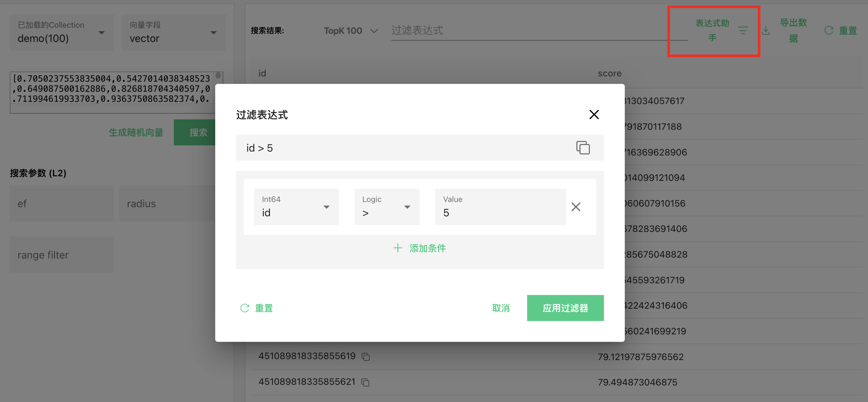Click 生成随机向量 link
The image size is (868, 402).
tap(136, 132)
